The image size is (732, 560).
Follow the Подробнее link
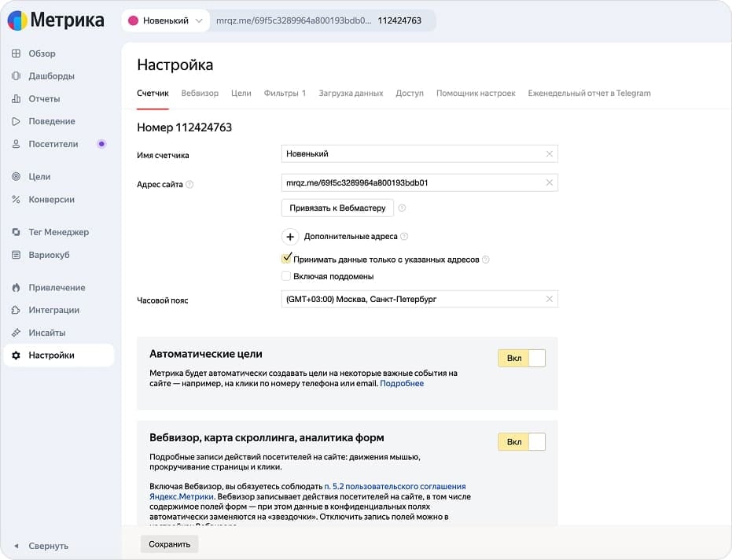pos(402,384)
